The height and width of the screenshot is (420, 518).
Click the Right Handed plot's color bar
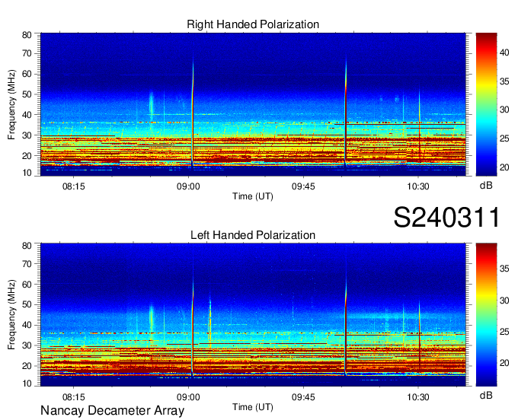click(486, 104)
